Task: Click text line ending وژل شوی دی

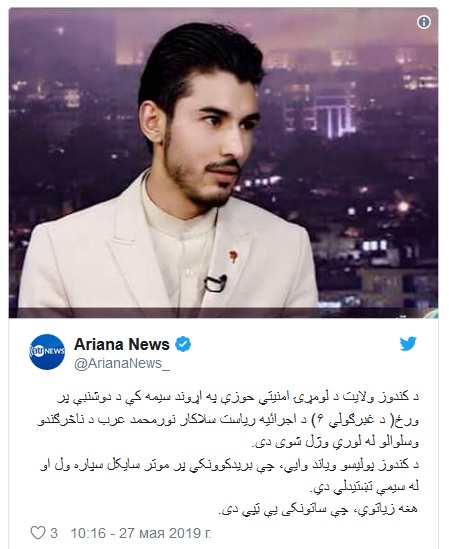Action: pos(335,443)
